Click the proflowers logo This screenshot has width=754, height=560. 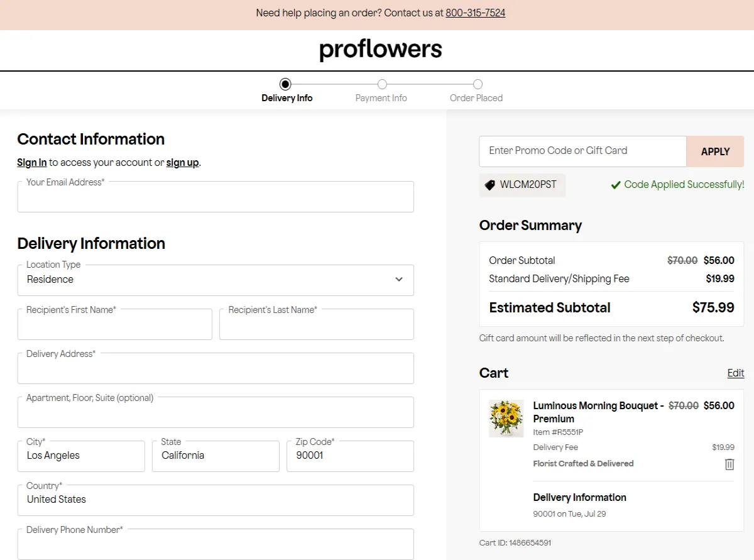coord(380,50)
